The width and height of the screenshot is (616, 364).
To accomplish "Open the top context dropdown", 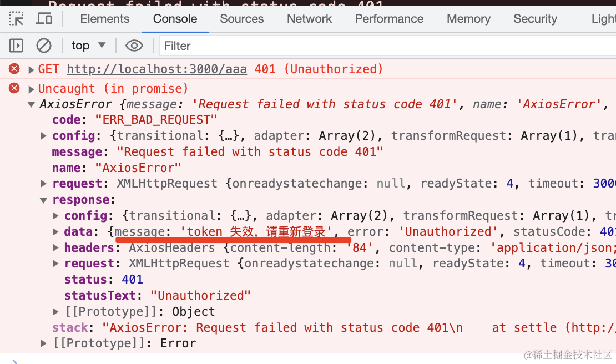I will coord(89,46).
